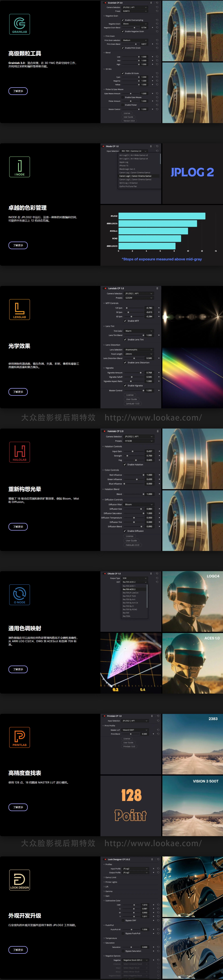Enable the Gate Weave checkbox in Grainlab
Screen dimensions: 223x980
(x=122, y=97)
